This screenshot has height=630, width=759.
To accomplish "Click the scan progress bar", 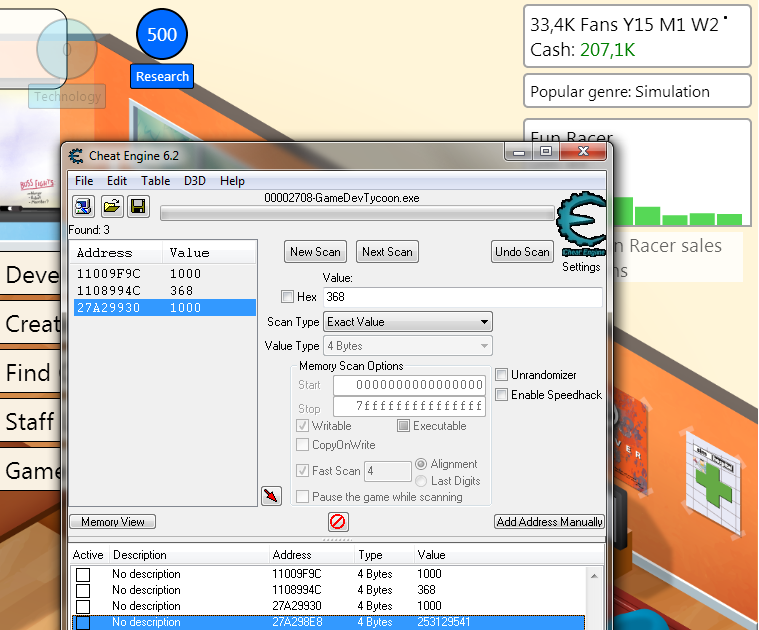I will click(357, 213).
